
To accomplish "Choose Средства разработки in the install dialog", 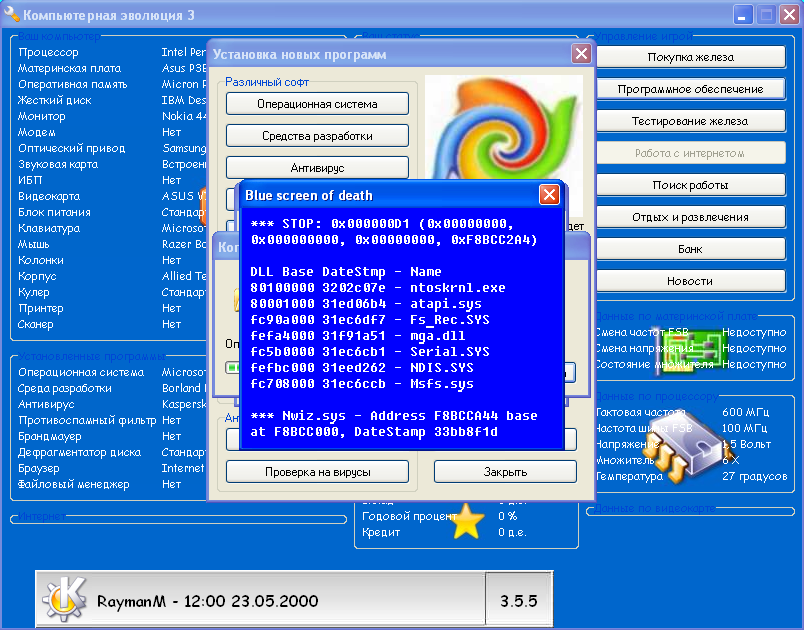I will [317, 136].
